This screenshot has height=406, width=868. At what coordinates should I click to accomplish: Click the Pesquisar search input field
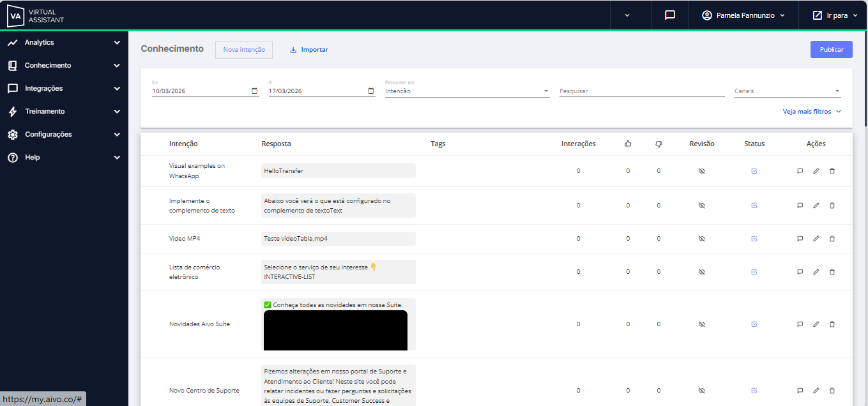click(641, 91)
